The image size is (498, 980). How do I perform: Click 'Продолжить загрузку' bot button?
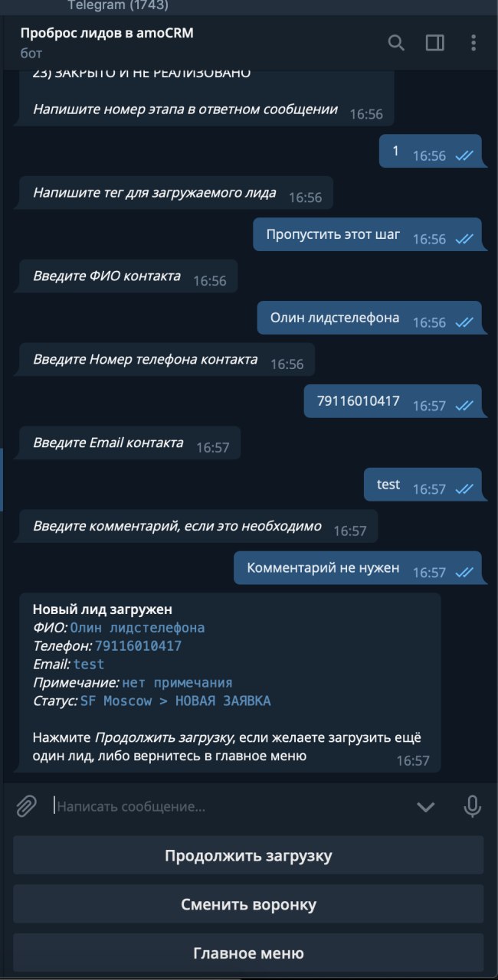[248, 856]
